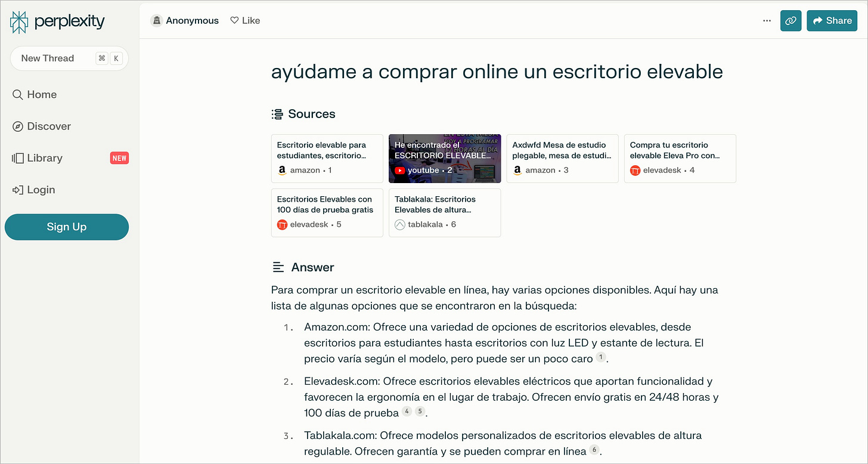
Task: Click the Amazon favicon in source 3
Action: tap(517, 171)
